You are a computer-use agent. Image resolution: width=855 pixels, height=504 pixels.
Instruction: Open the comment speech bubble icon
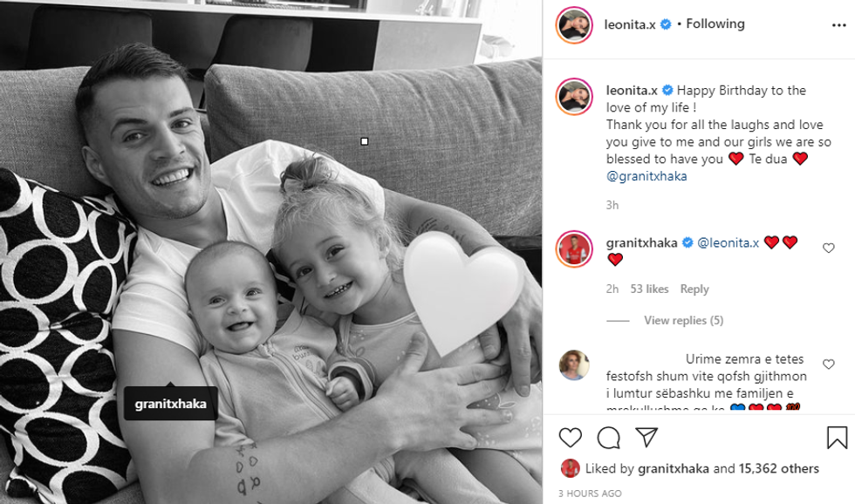coord(609,438)
